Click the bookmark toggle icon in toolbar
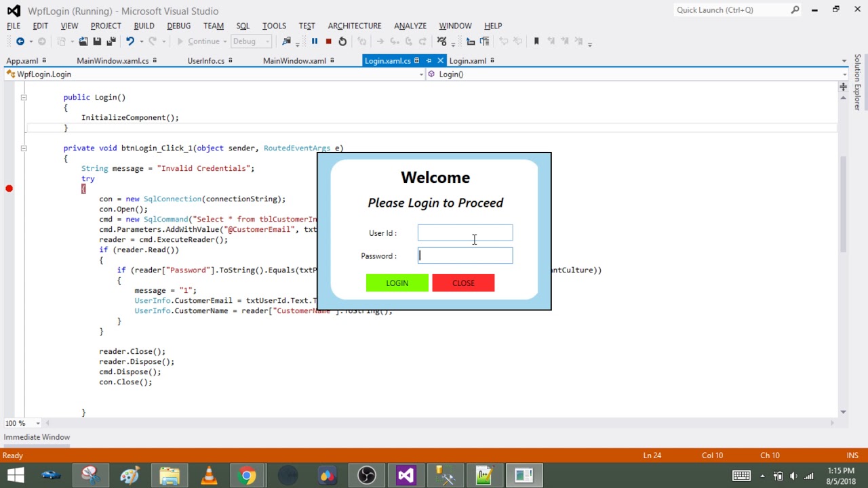 coord(536,41)
